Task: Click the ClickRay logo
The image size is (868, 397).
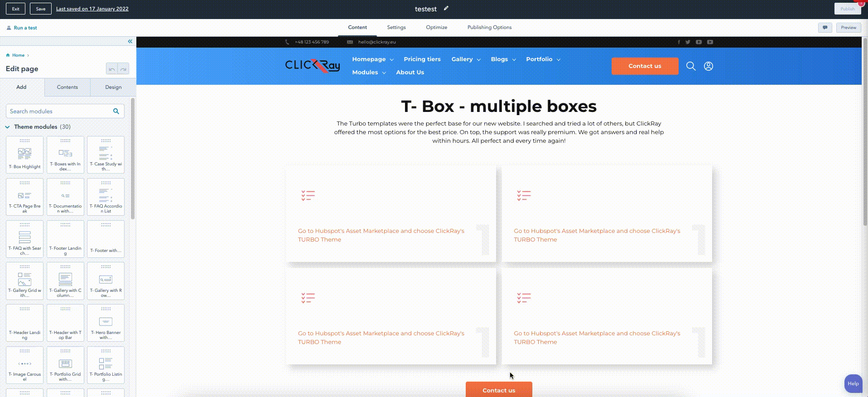Action: [313, 66]
